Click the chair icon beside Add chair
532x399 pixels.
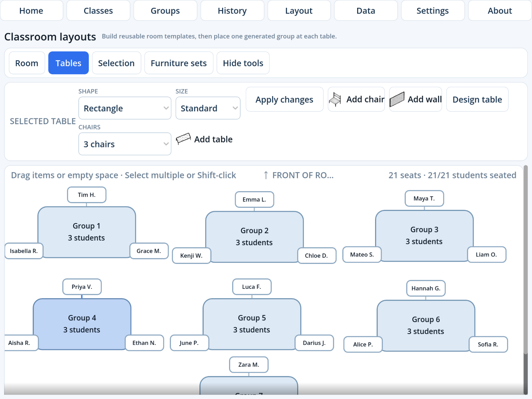click(335, 100)
